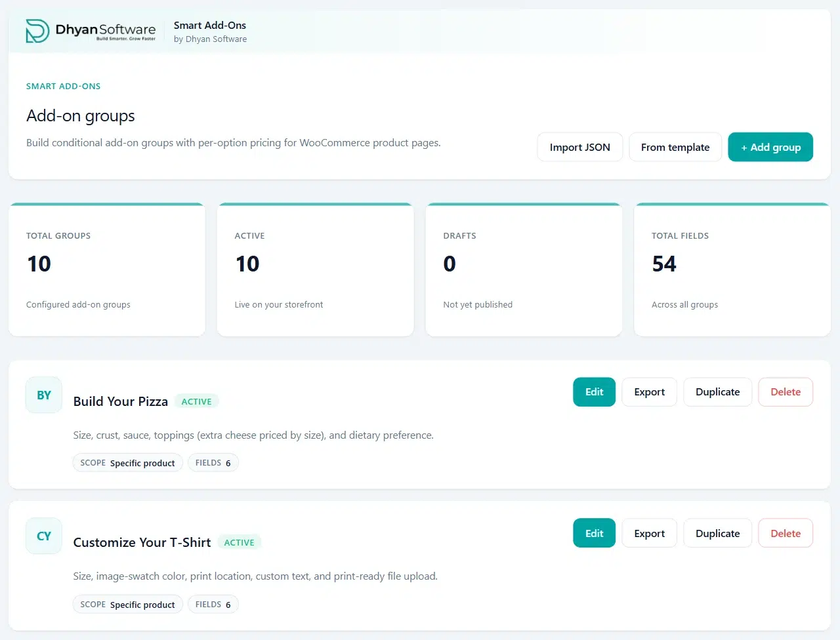Open the Build Your Pizza title
Viewport: 840px width, 640px height.
[121, 401]
